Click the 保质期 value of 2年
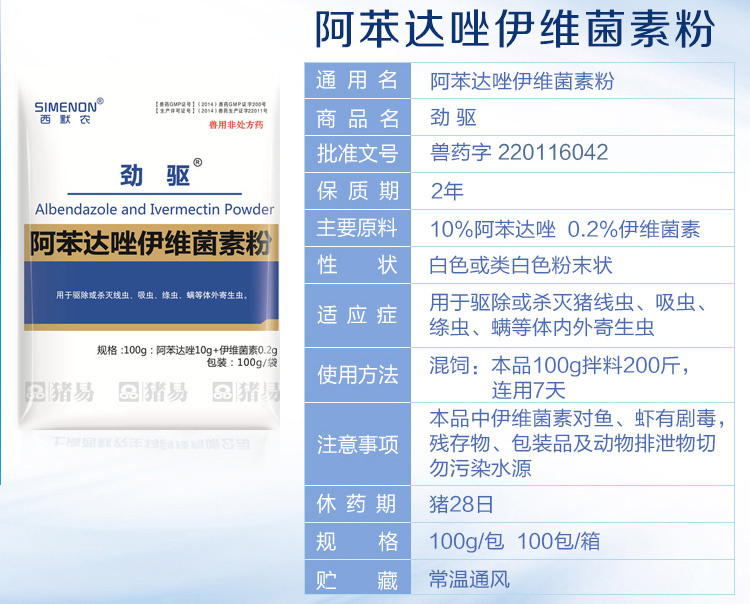This screenshot has width=750, height=604. click(447, 190)
